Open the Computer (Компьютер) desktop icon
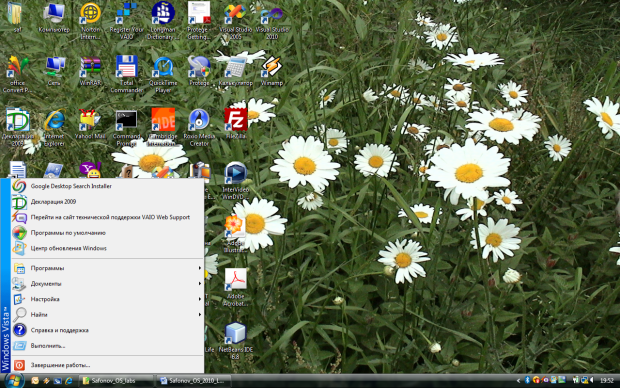This screenshot has width=620, height=388. click(54, 17)
